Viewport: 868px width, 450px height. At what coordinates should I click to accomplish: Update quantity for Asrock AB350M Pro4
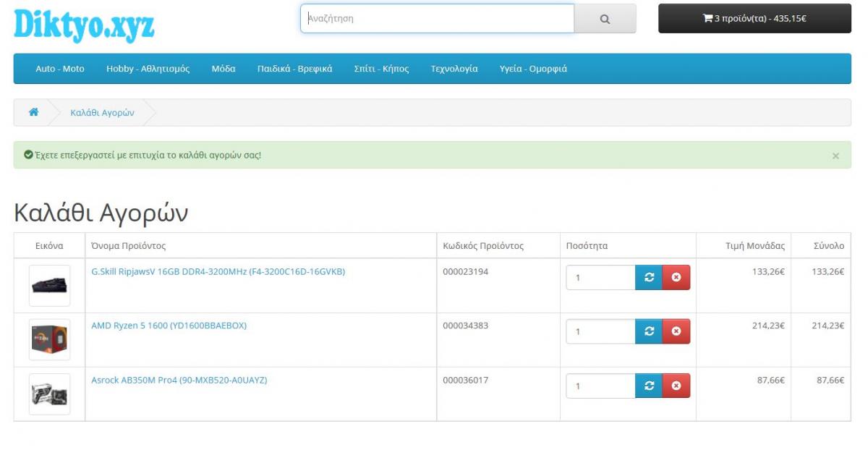click(x=649, y=386)
